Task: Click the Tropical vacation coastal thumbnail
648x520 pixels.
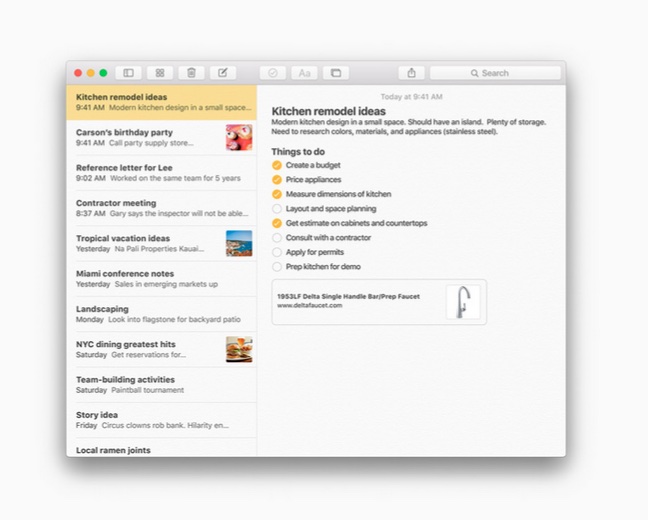Action: click(239, 243)
